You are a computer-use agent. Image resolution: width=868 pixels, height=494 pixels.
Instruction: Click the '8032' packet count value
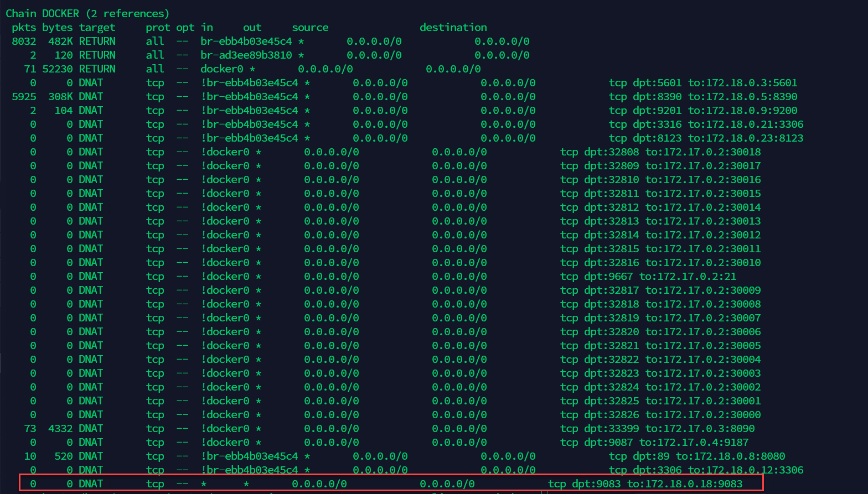pyautogui.click(x=24, y=41)
